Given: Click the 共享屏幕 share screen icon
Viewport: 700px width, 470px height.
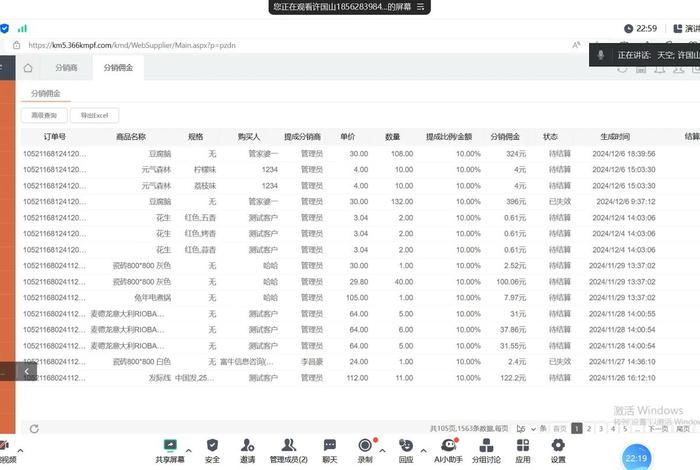Looking at the screenshot, I should 170,445.
